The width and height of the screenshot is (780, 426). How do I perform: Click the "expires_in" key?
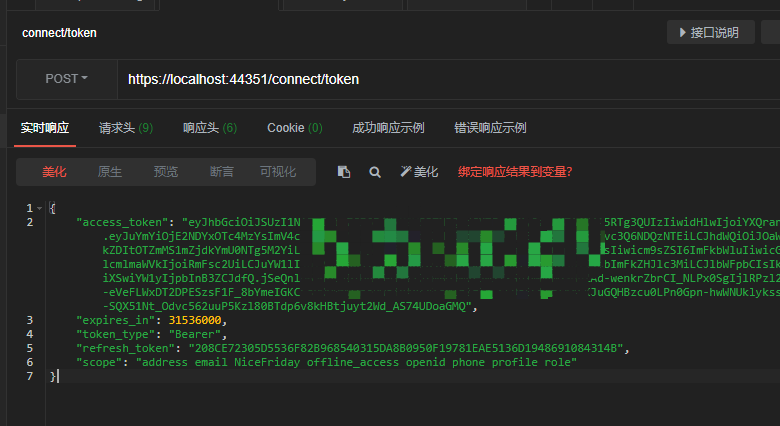click(x=115, y=320)
